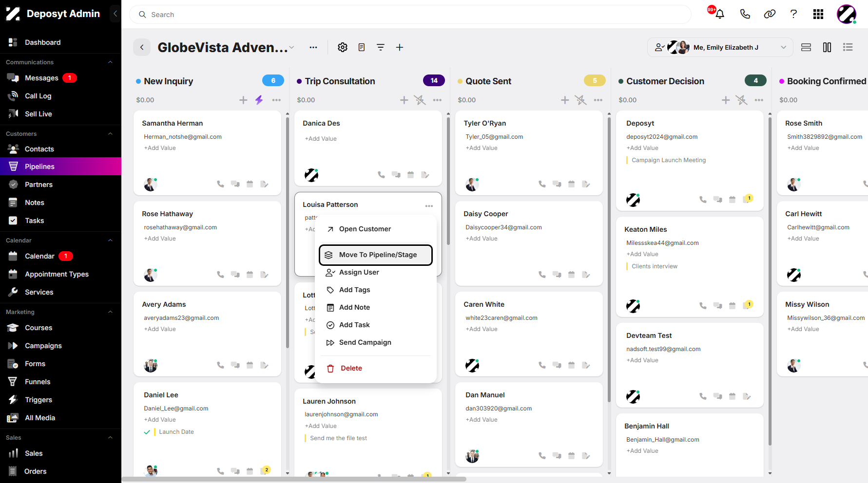Open the apps grid menu
Screen dimensions: 868x483
click(818, 14)
